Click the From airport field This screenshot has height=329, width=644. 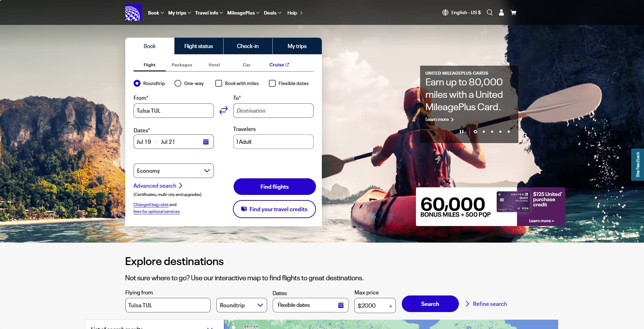coord(174,111)
